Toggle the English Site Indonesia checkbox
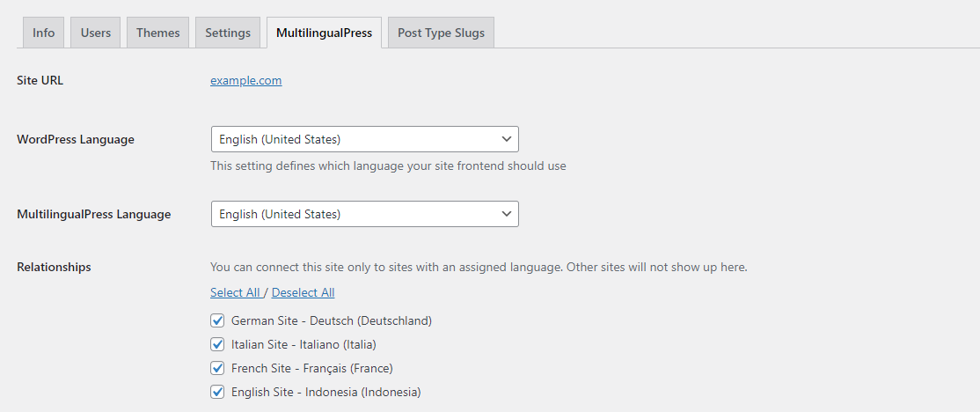 coord(217,393)
